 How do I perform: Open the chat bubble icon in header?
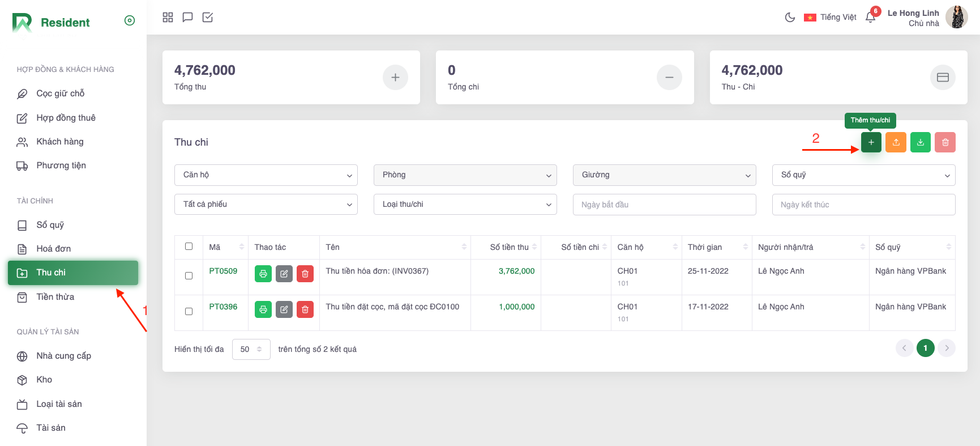pyautogui.click(x=187, y=18)
